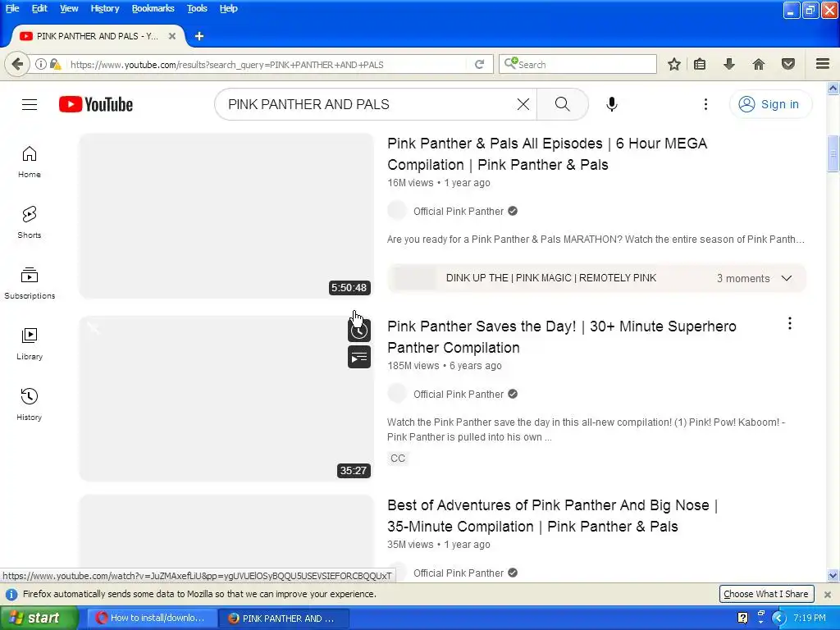This screenshot has width=840, height=630.
Task: Open the Windows start button
Action: (x=39, y=618)
